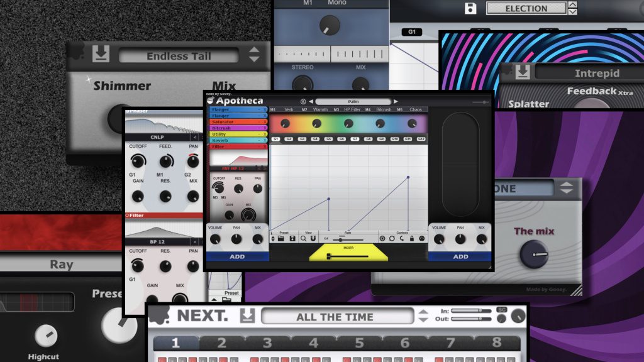Enable the magnet snap icon under View

coord(313,239)
